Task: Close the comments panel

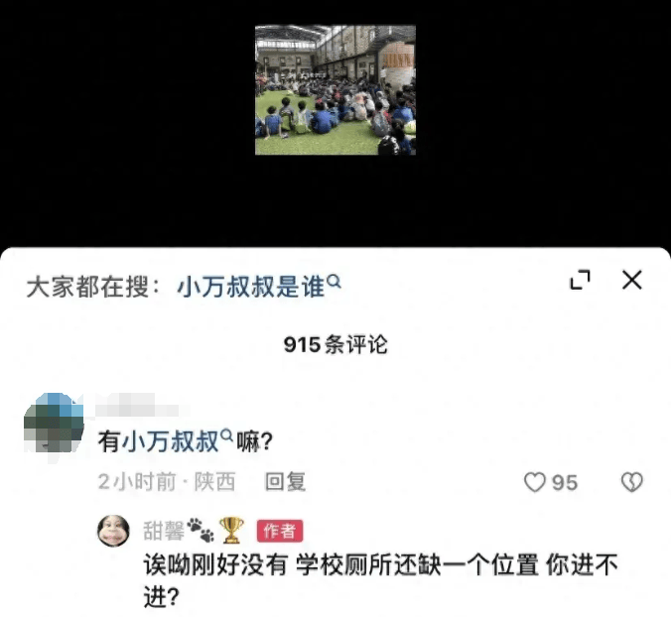Action: click(x=631, y=280)
